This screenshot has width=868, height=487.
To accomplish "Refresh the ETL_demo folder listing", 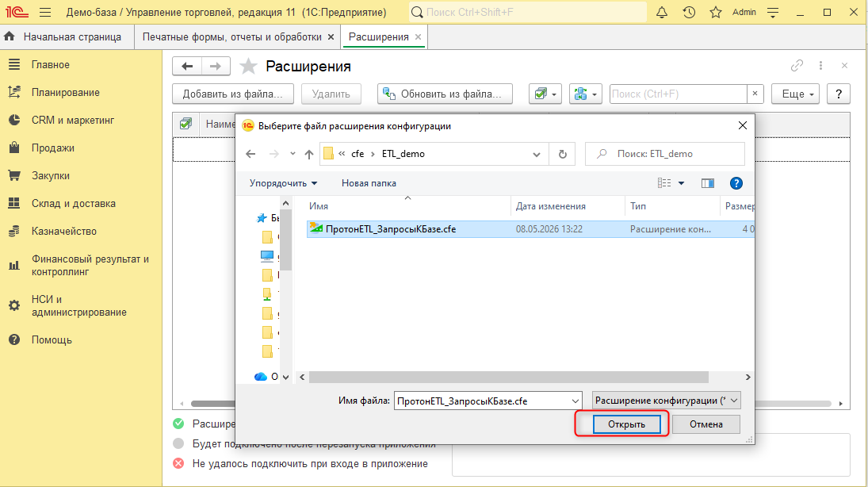I will click(x=563, y=154).
